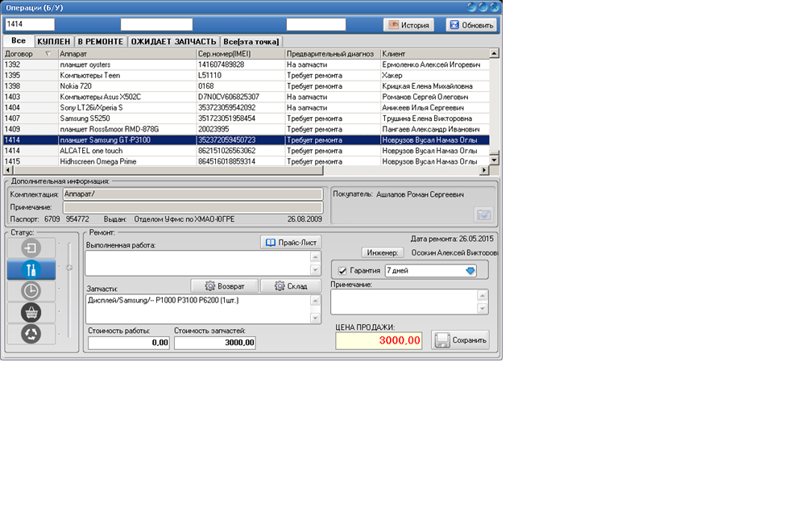Sort the list by Договор column header

(x=28, y=54)
